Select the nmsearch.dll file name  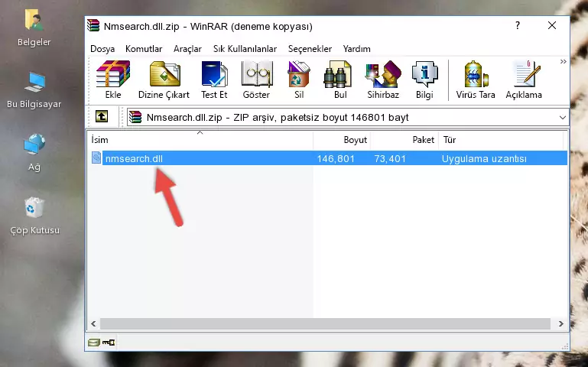click(134, 158)
